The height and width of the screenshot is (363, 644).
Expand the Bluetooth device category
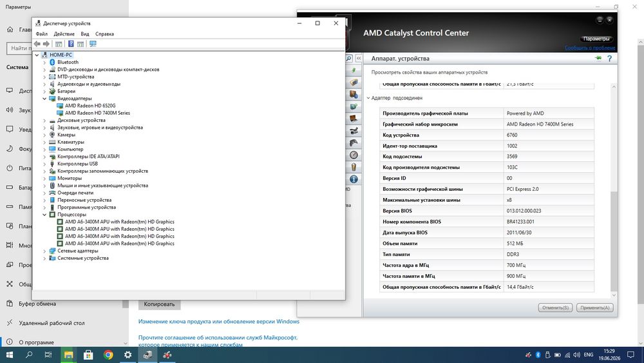pos(44,62)
